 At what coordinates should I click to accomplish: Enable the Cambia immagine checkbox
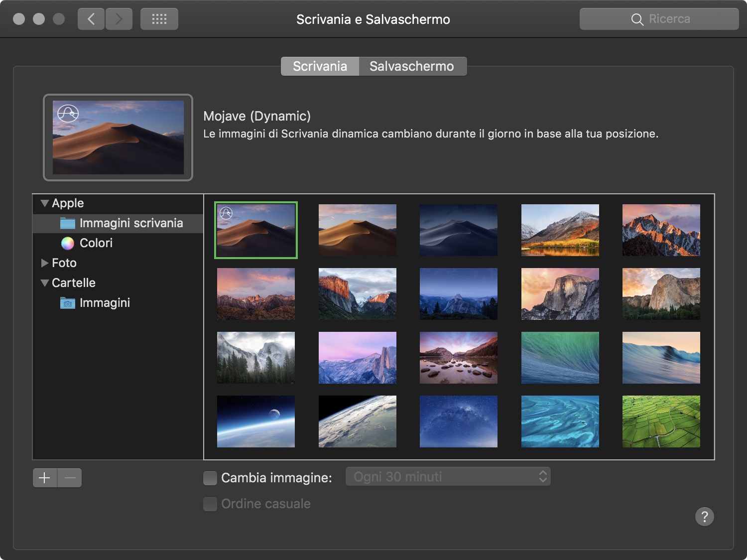tap(210, 478)
